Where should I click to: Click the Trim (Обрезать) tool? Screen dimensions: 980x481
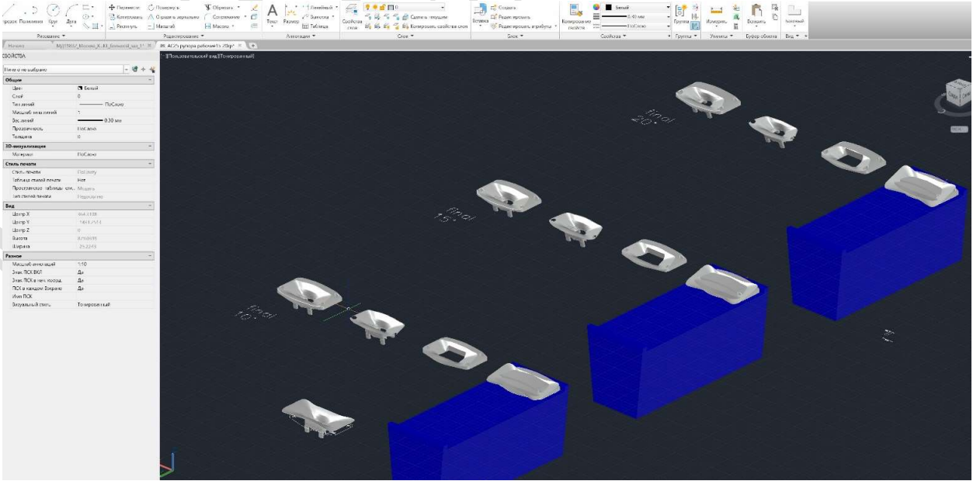[221, 7]
